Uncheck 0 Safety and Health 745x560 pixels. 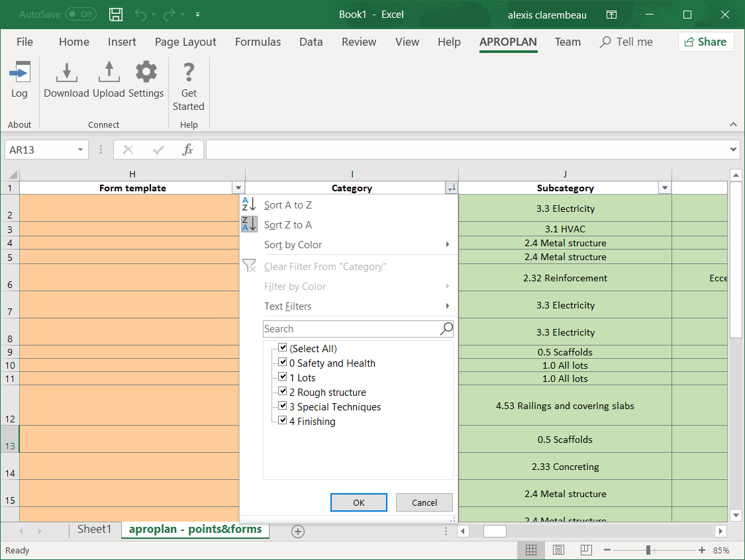click(x=282, y=362)
